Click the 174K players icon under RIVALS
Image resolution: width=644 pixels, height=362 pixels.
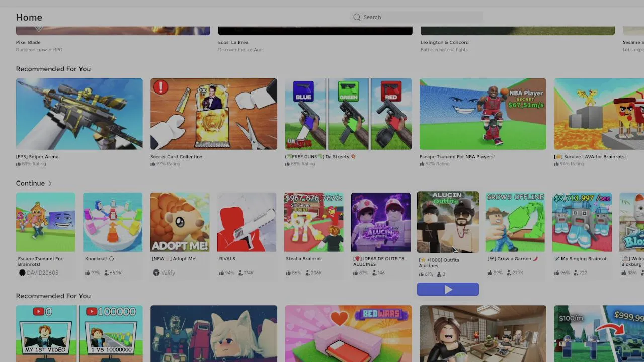(x=240, y=273)
